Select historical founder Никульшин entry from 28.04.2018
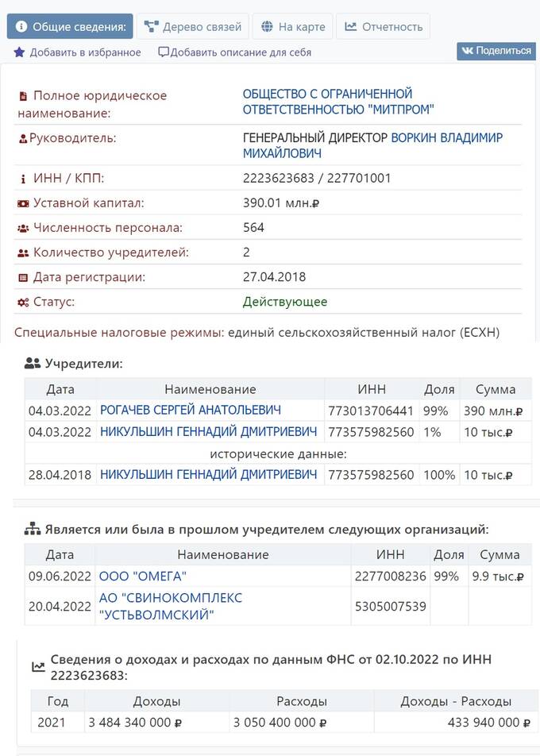 208,474
